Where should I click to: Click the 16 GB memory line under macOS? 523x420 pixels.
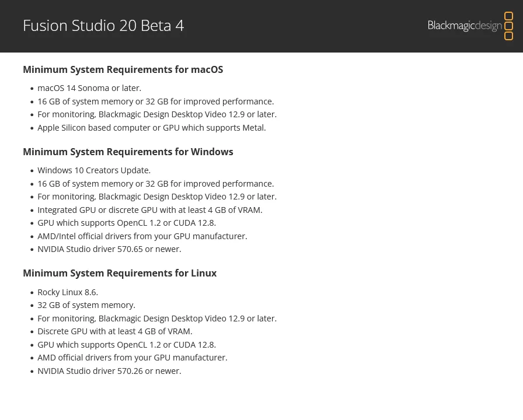[x=155, y=101]
